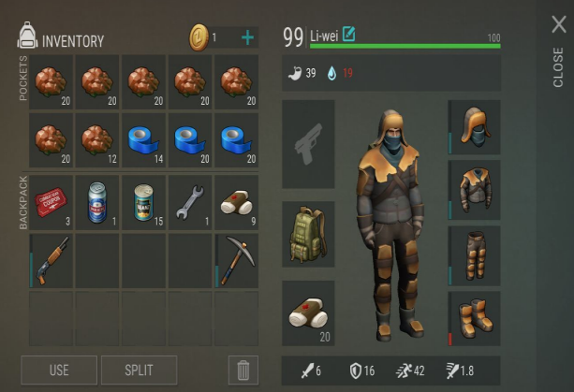574x392 pixels.
Task: Select the shotgun in backpack
Action: pos(51,261)
